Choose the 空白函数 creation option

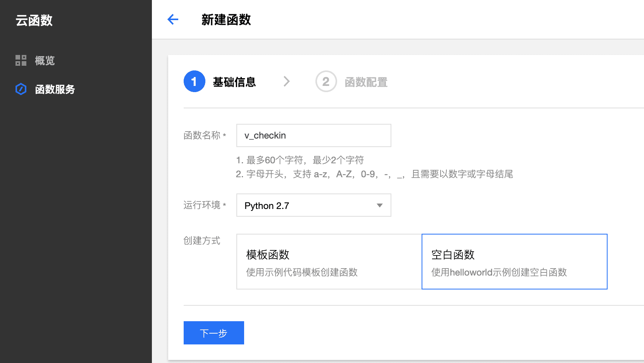tap(515, 262)
